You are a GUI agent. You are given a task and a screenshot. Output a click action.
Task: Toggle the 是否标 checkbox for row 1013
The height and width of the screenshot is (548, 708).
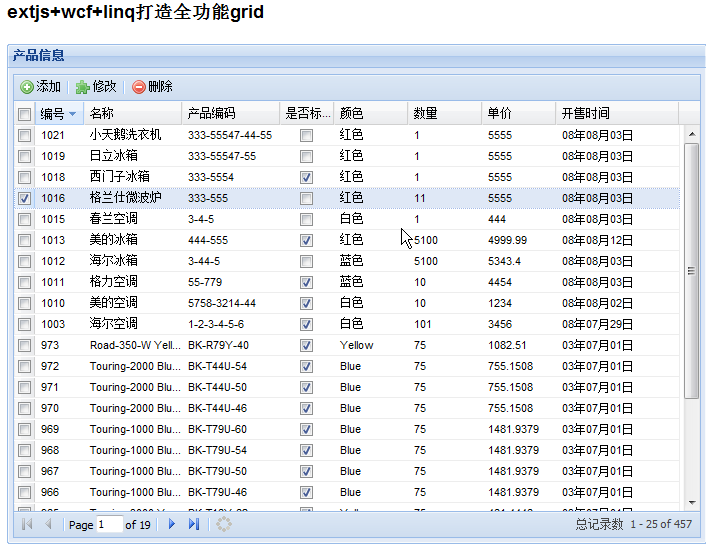pyautogui.click(x=307, y=240)
